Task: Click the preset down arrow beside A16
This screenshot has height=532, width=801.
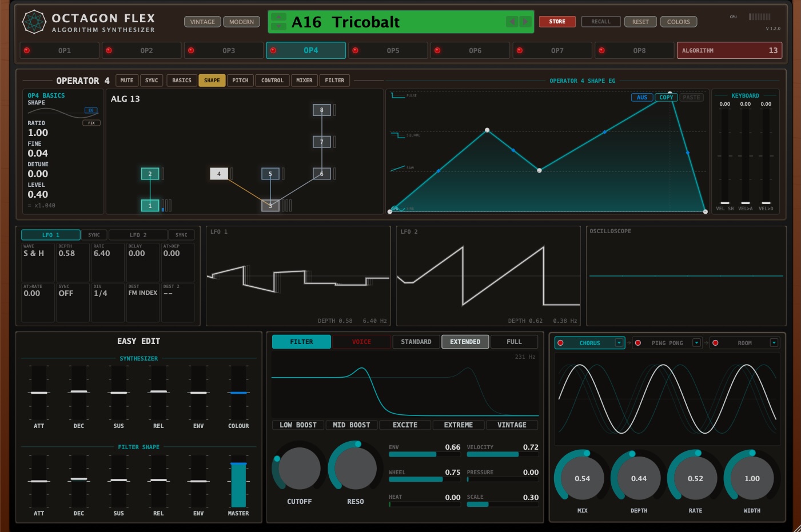Action: [x=278, y=26]
